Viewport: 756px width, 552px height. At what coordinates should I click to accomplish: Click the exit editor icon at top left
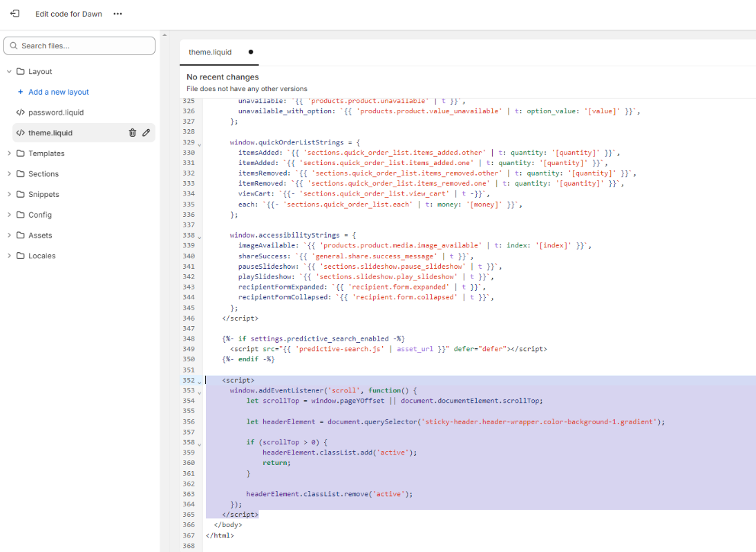[15, 14]
